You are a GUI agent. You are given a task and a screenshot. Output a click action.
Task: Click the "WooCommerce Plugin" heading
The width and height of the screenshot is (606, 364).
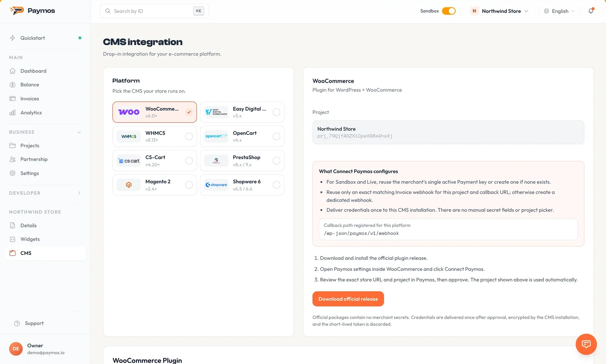pyautogui.click(x=147, y=361)
